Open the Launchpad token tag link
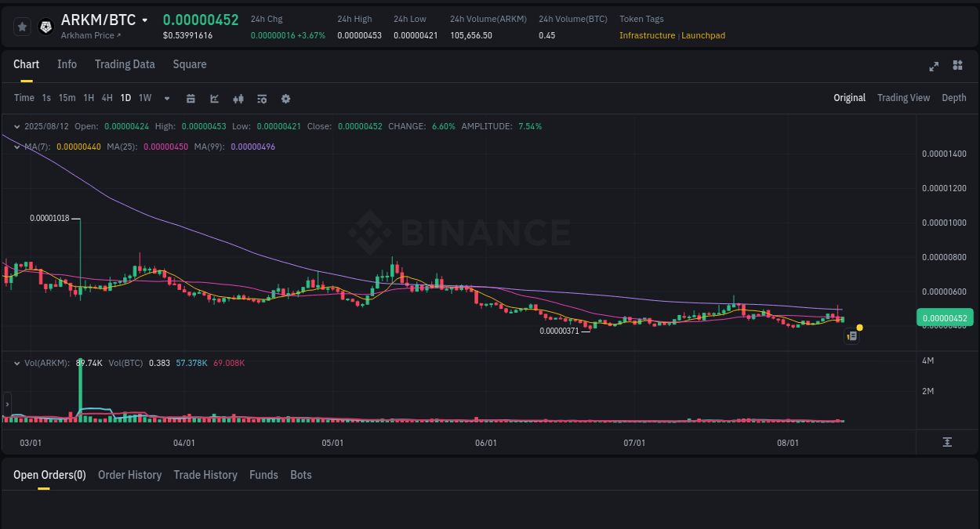The height and width of the screenshot is (529, 980). 703,35
